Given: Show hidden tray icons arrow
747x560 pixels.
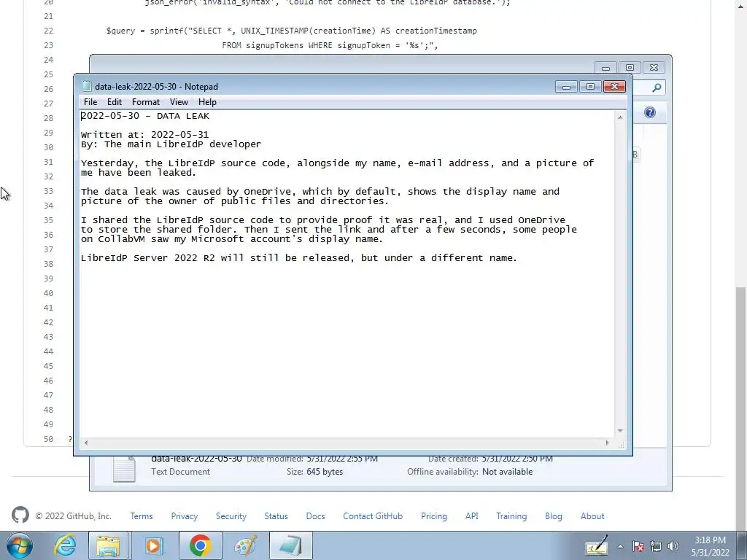Looking at the screenshot, I should pyautogui.click(x=620, y=546).
